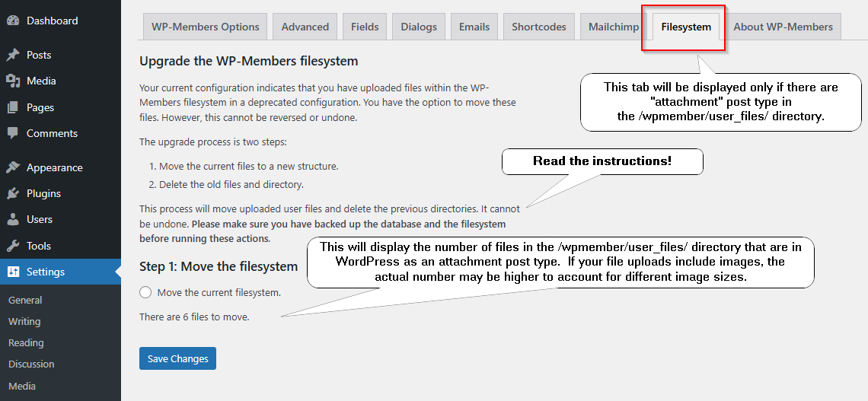Image resolution: width=868 pixels, height=401 pixels.
Task: Switch to the Filesystem tab
Action: [685, 27]
